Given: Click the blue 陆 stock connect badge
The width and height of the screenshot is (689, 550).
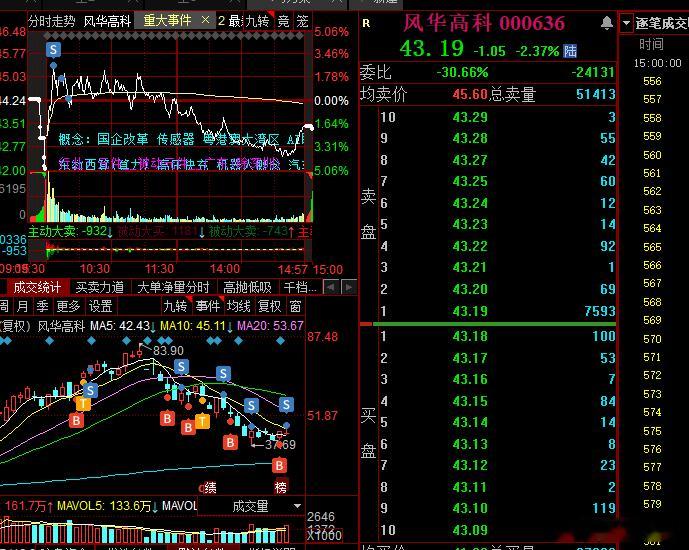Looking at the screenshot, I should [x=570, y=51].
